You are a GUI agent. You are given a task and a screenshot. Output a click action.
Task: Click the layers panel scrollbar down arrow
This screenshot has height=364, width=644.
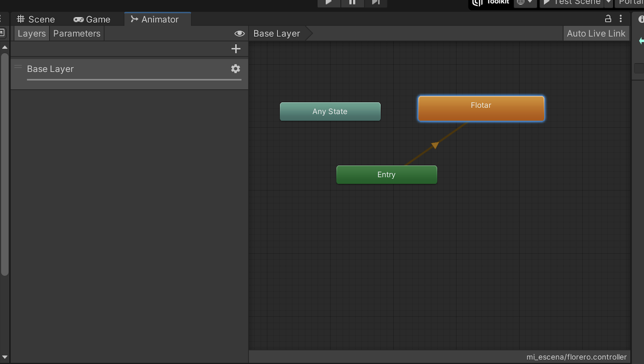point(5,357)
